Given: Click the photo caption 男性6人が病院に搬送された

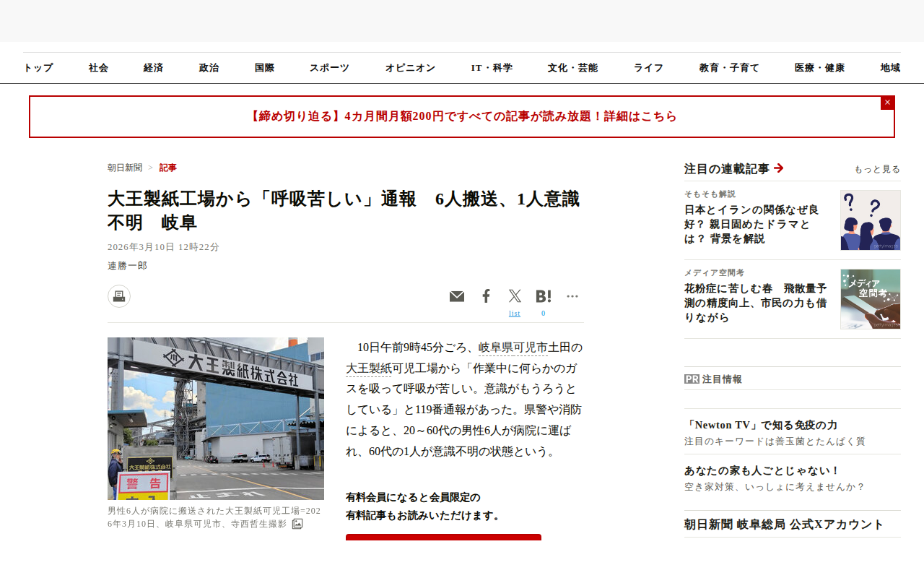Looking at the screenshot, I should click(214, 517).
